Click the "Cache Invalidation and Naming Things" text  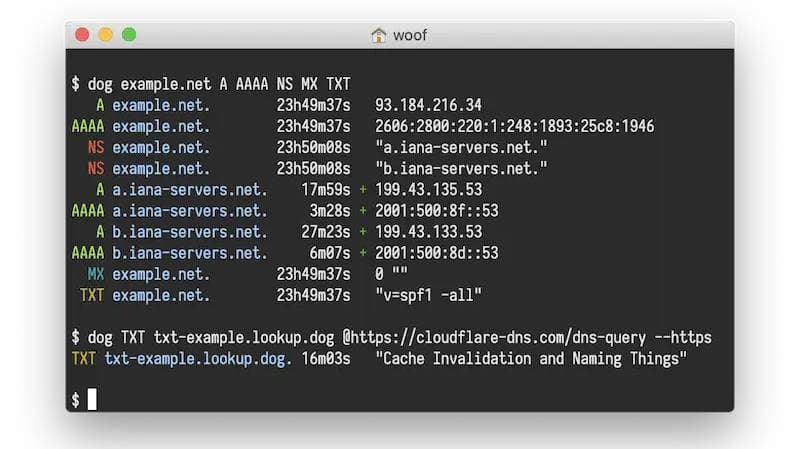pos(531,358)
